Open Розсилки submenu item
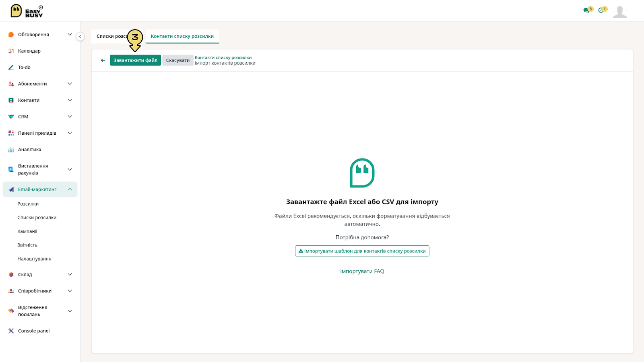Viewport: 644px width, 362px height. tap(28, 204)
